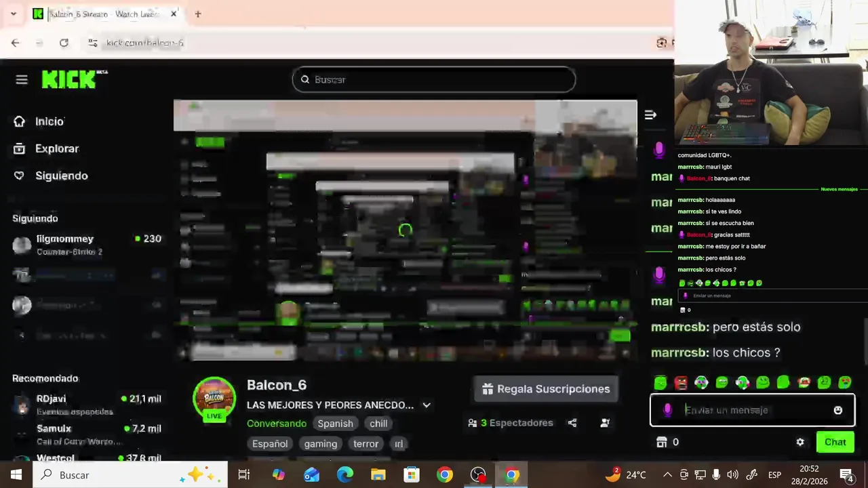Viewport: 868px width, 488px height.
Task: Go back in the browser
Action: [16, 43]
